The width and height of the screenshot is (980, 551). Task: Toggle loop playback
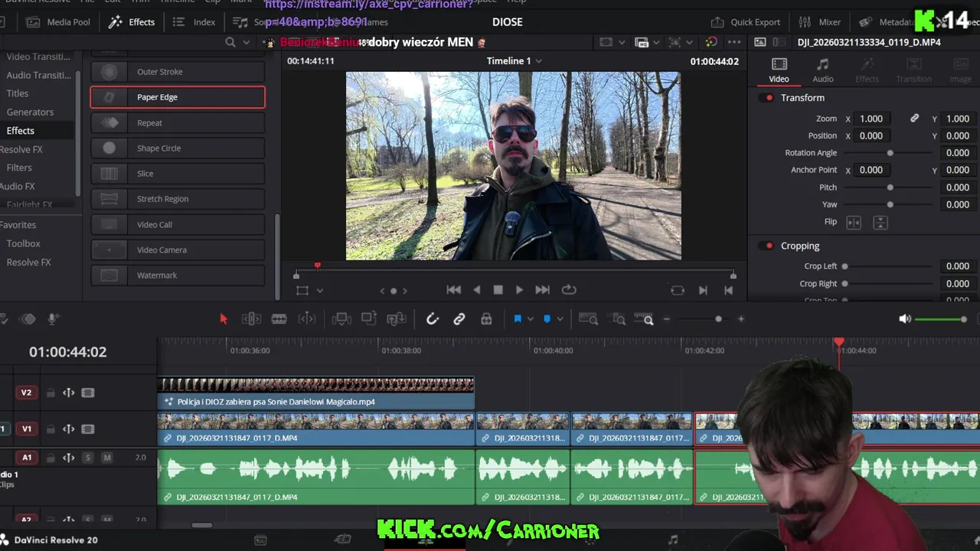(569, 290)
